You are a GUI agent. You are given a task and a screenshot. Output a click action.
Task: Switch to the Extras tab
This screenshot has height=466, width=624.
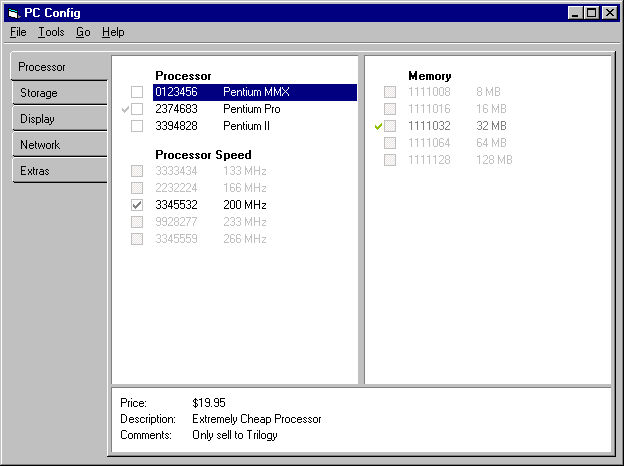[x=60, y=171]
